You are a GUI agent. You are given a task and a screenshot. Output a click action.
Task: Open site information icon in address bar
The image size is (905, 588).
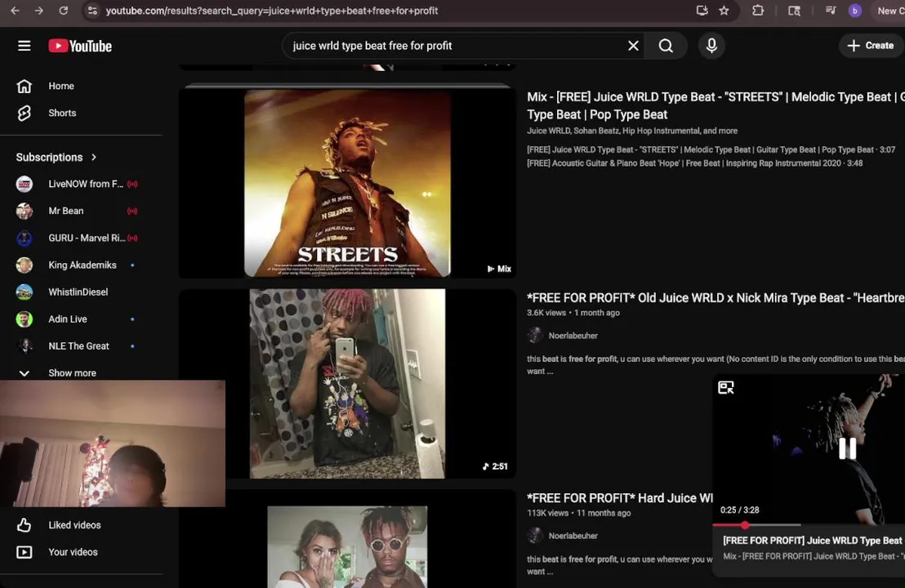pyautogui.click(x=91, y=11)
